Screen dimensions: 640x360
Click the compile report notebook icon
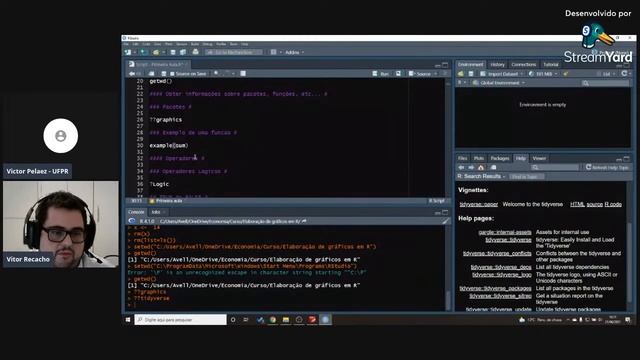pyautogui.click(x=243, y=73)
